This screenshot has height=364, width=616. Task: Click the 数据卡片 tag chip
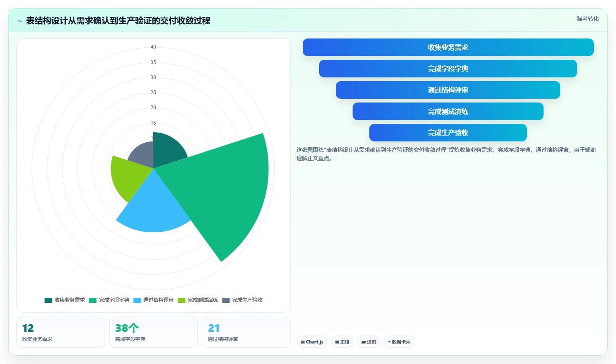(x=399, y=342)
